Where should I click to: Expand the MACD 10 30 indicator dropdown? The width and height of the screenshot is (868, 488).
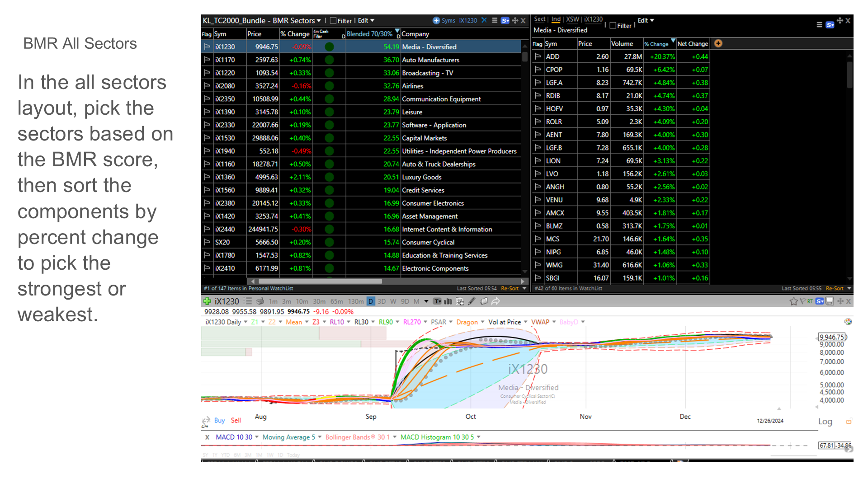pyautogui.click(x=256, y=437)
